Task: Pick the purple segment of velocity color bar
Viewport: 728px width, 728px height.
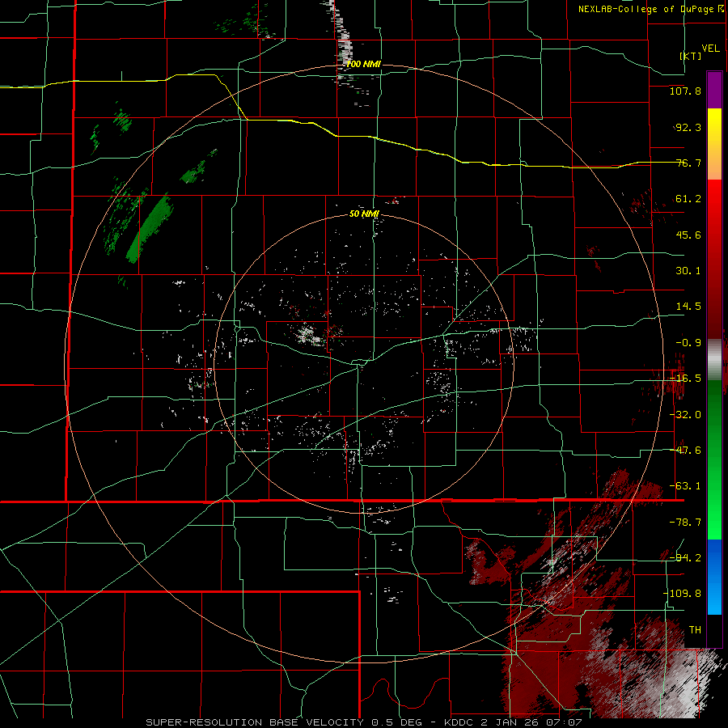Action: (714, 90)
